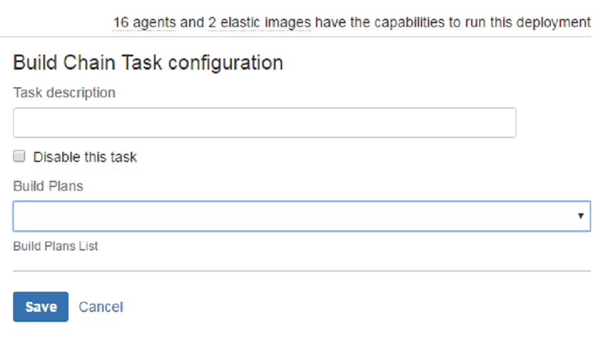Click the Task description label
Image resolution: width=603 pixels, height=364 pixels.
coord(64,92)
